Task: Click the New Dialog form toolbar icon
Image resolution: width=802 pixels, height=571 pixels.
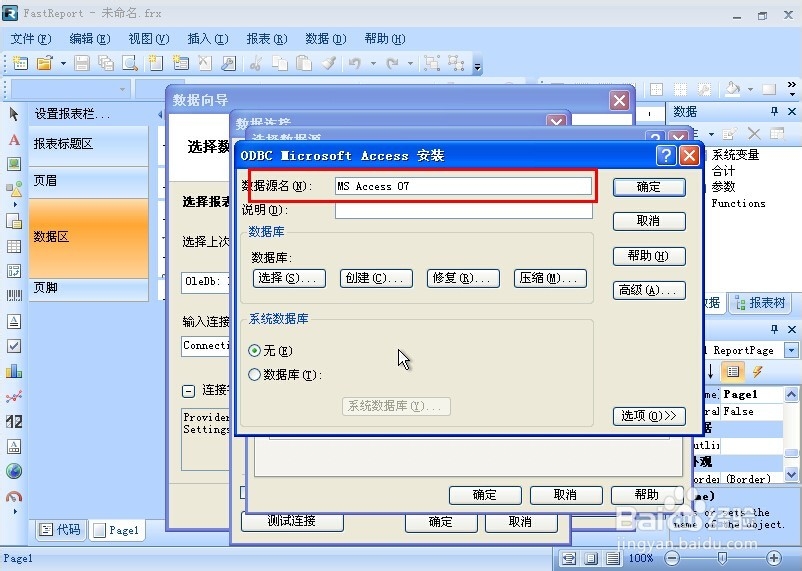Action: pyautogui.click(x=180, y=63)
